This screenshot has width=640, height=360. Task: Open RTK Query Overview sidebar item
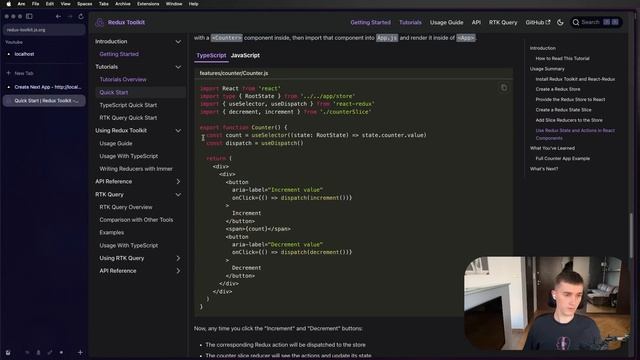tap(126, 207)
